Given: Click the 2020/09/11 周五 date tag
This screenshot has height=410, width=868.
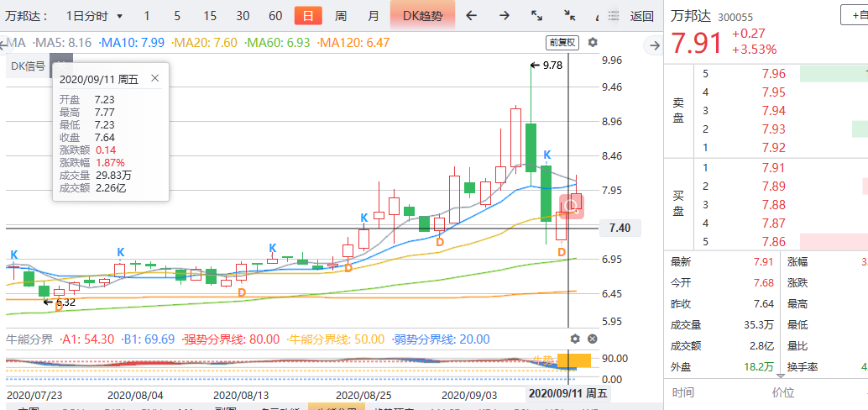Looking at the screenshot, I should click(568, 394).
